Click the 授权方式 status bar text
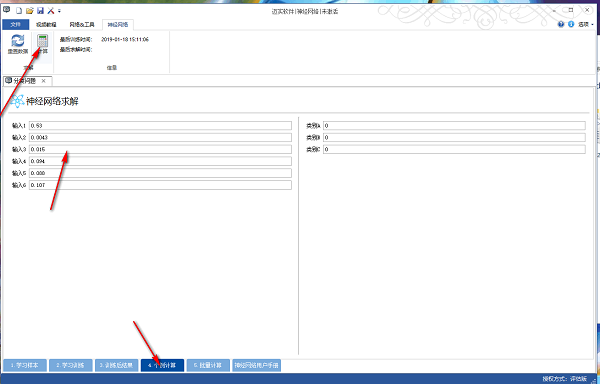 pos(564,379)
